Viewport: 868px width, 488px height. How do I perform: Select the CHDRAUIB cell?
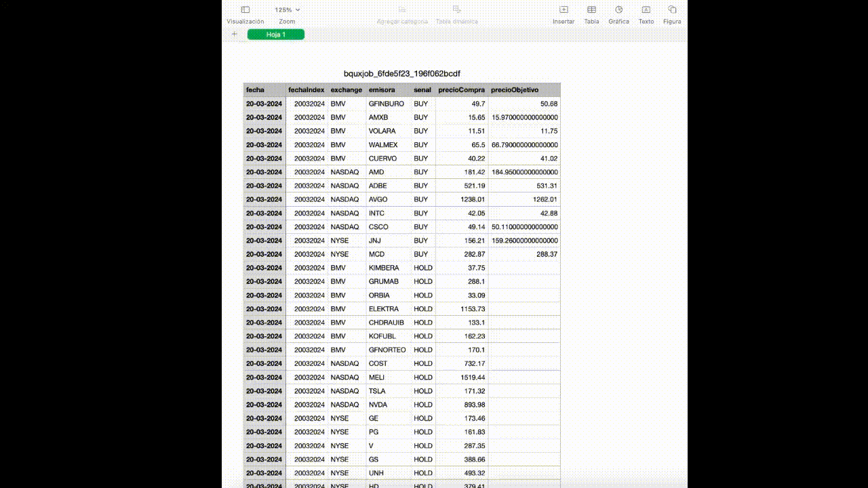click(x=389, y=323)
